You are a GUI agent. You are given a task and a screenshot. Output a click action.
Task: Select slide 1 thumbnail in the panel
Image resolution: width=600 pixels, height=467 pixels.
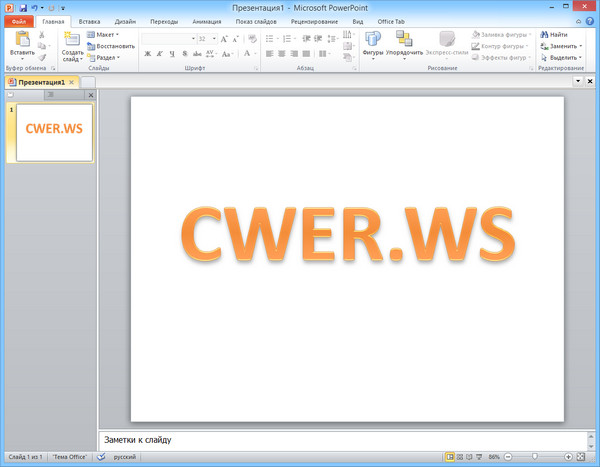[x=54, y=132]
